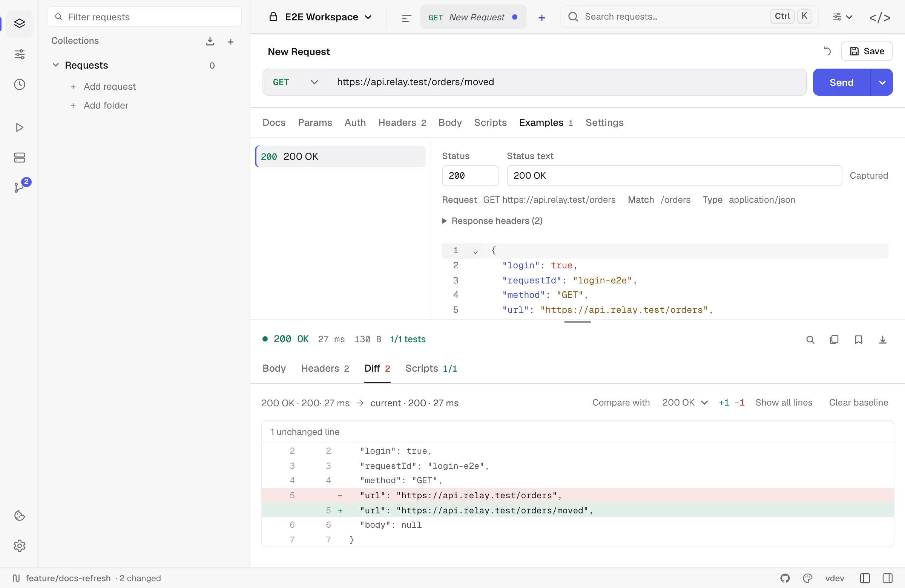
Task: Switch to response Body tab
Action: [x=274, y=368]
